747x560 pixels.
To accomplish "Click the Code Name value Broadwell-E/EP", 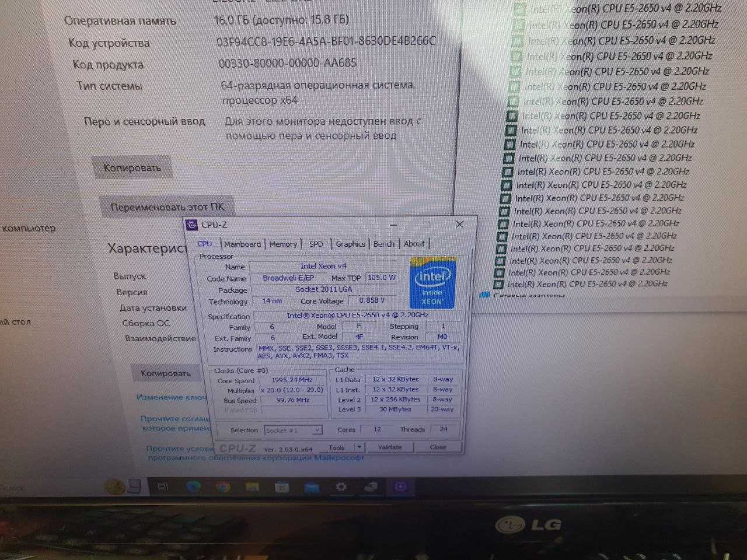I will tap(288, 278).
